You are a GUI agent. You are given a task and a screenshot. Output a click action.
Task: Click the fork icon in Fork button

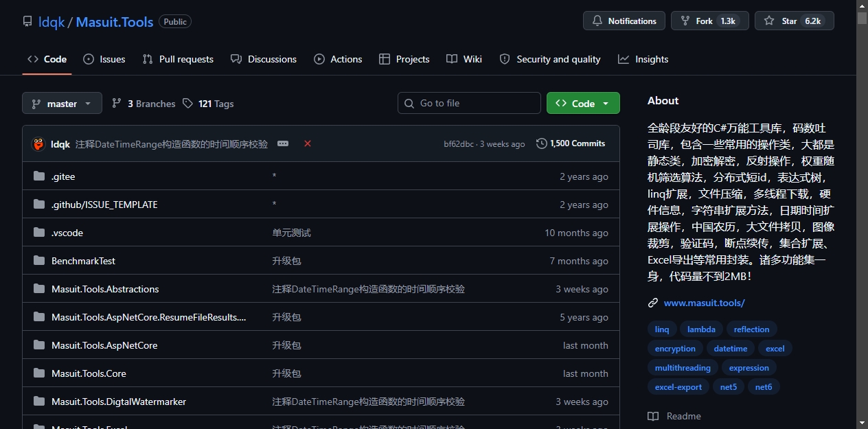tap(685, 21)
